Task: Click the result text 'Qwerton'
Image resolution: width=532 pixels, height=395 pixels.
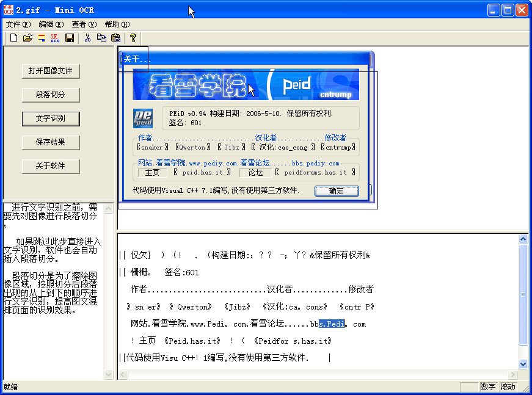Action: (194, 307)
